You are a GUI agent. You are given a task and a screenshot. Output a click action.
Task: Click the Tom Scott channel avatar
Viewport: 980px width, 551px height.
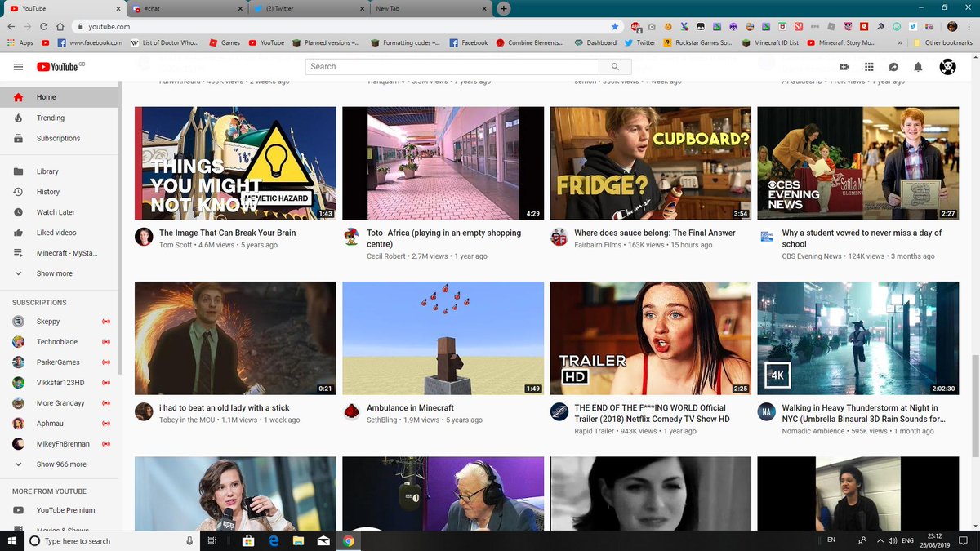pos(144,237)
